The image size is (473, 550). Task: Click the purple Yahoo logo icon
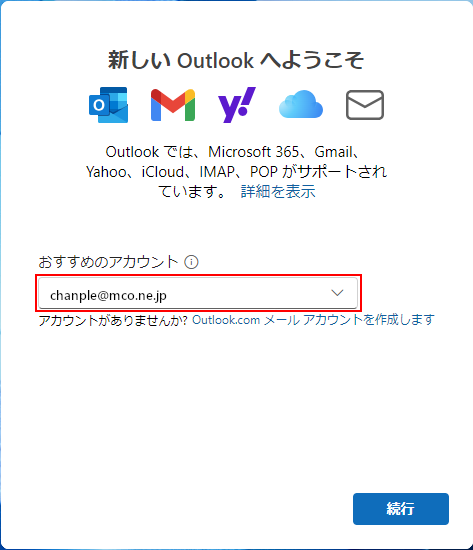pyautogui.click(x=237, y=105)
